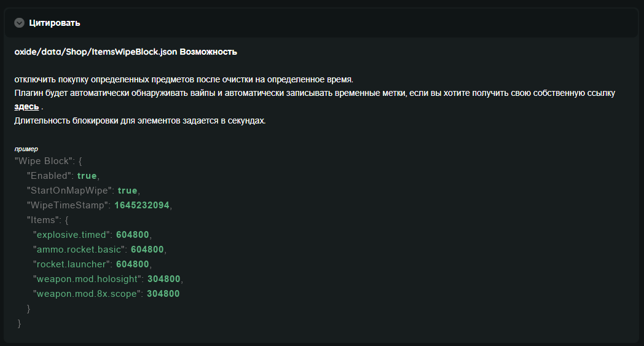Click the sentence starting with отключить покупку

(x=184, y=80)
